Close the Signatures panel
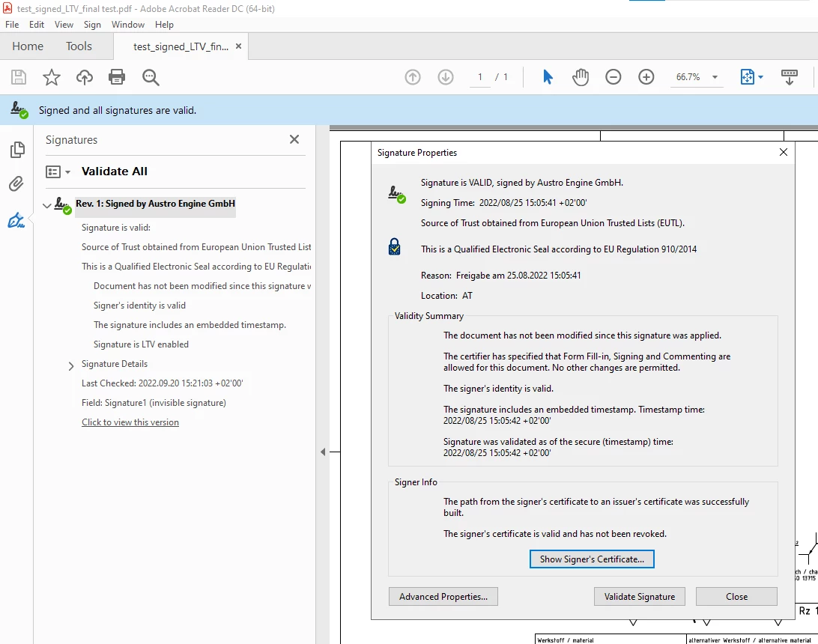This screenshot has height=644, width=818. coord(294,139)
